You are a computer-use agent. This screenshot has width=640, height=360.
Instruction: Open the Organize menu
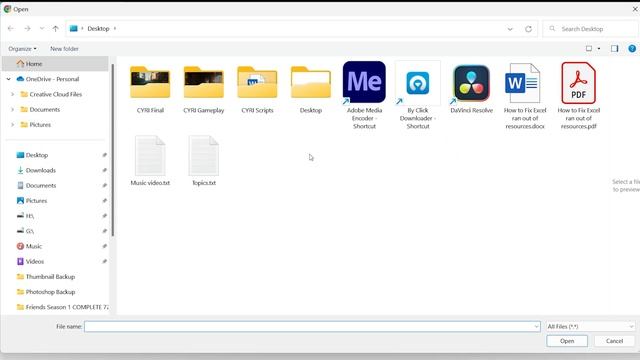22,49
